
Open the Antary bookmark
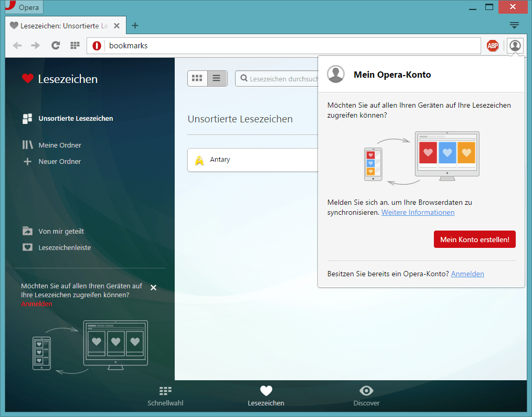(x=253, y=160)
